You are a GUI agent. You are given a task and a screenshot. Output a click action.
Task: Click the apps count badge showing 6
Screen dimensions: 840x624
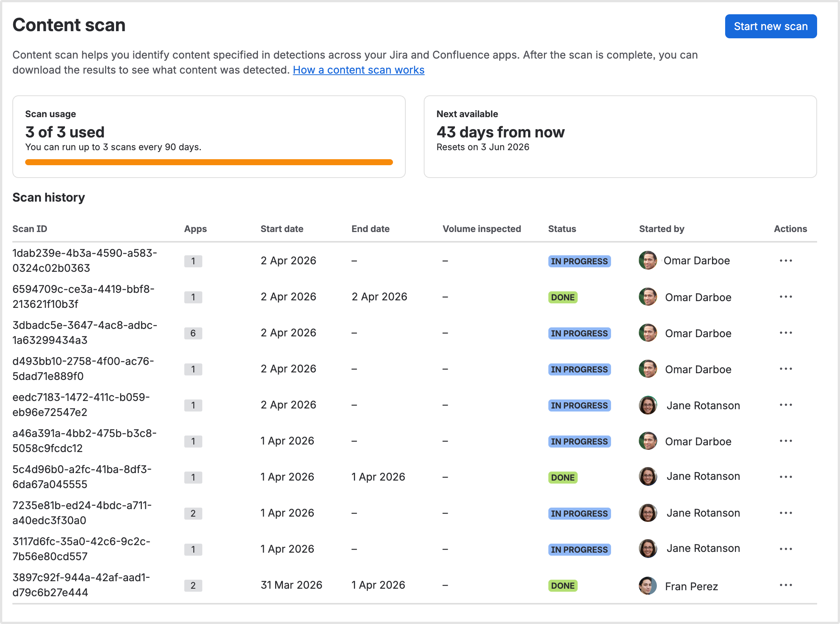coord(193,333)
